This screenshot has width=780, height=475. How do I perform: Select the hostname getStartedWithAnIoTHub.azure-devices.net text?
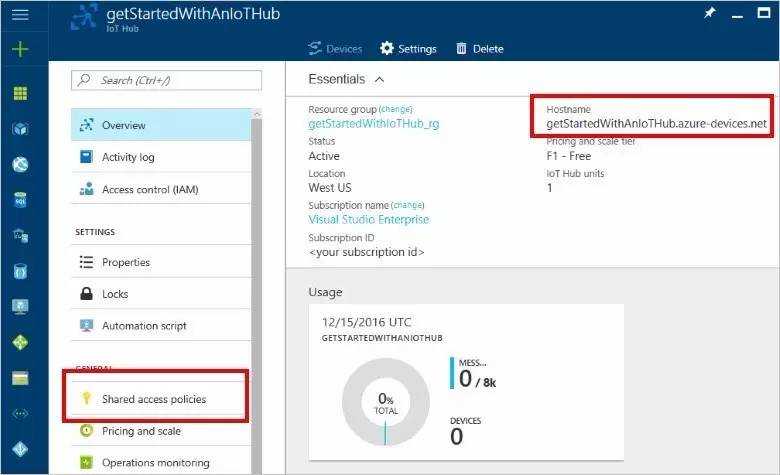click(657, 123)
